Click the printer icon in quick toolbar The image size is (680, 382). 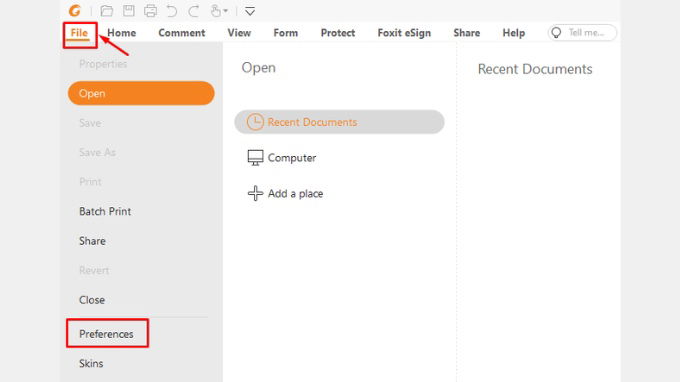pyautogui.click(x=150, y=11)
